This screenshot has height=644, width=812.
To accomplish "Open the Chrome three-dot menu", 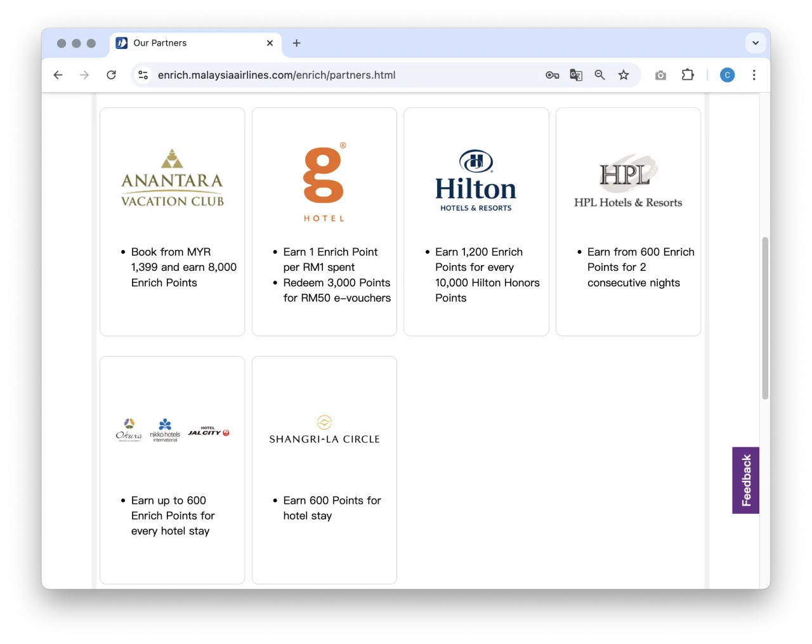I will tap(754, 75).
